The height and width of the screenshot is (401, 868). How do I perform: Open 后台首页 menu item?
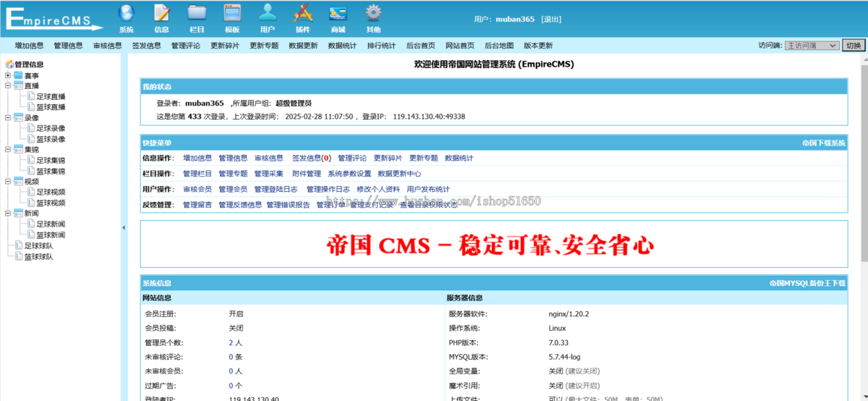tap(420, 46)
